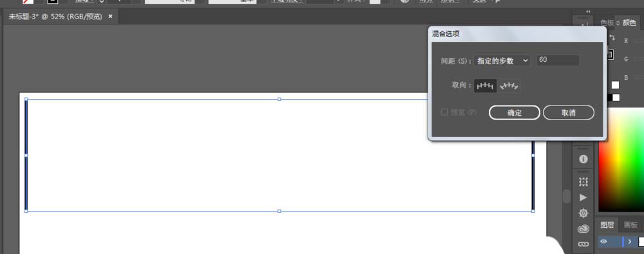
Task: Open the Links panel icon
Action: tap(583, 244)
